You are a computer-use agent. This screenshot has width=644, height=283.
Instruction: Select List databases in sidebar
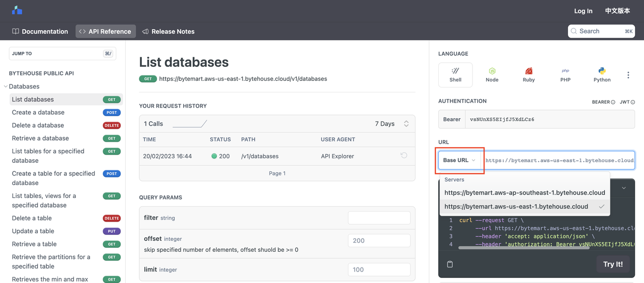pos(65,100)
